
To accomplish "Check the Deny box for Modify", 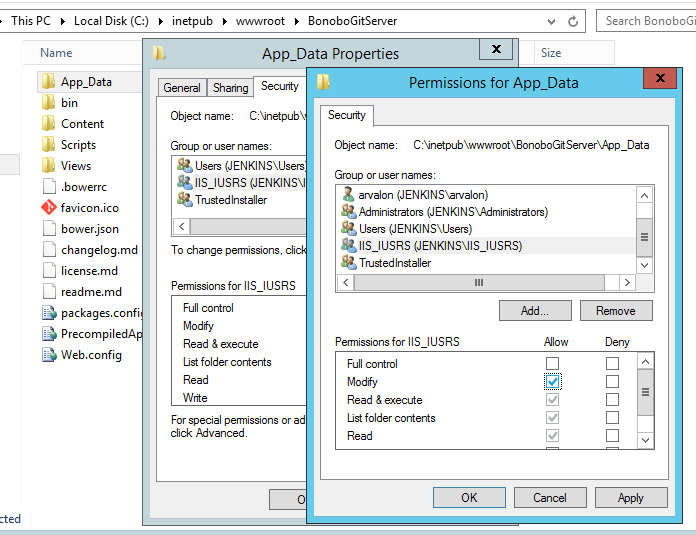I will point(613,382).
